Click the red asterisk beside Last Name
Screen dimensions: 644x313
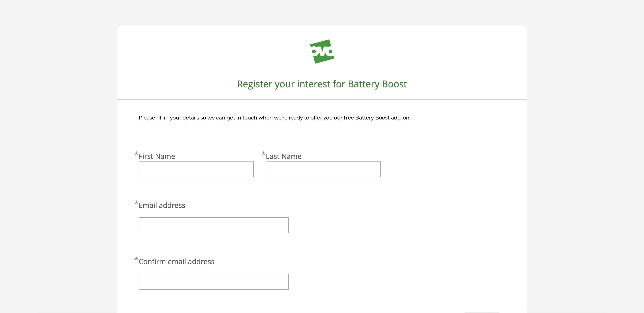tap(263, 153)
